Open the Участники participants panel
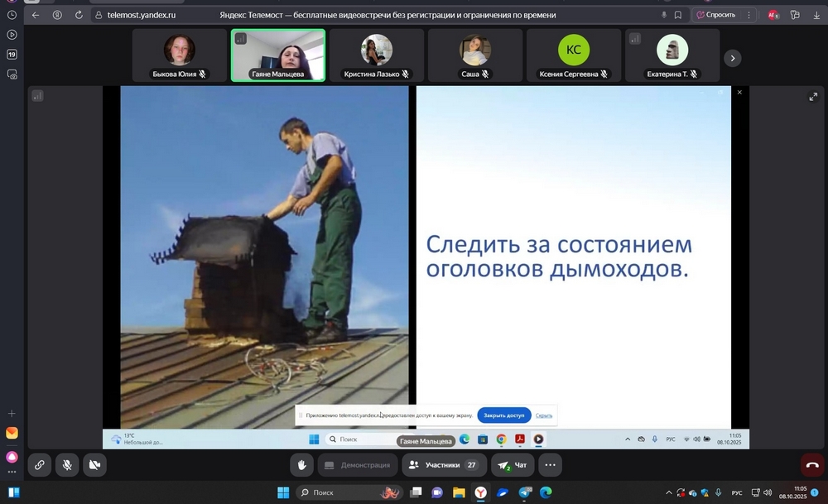 [445, 465]
